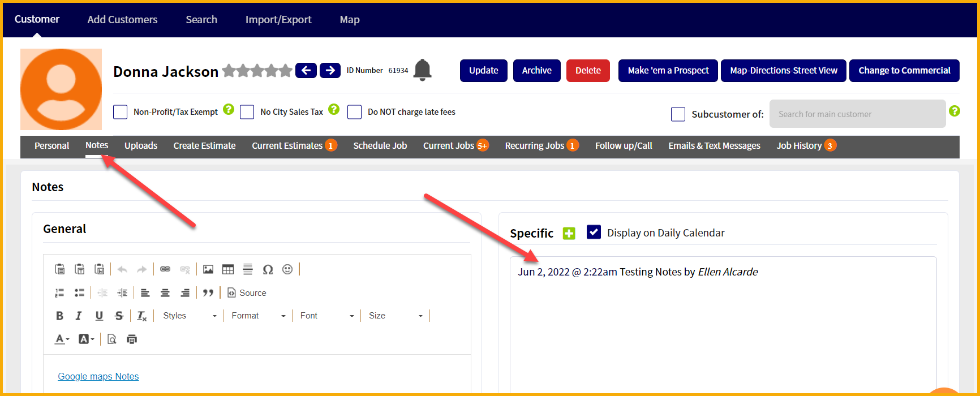Open the Font dropdown
Screen dimensions: 980x396
[327, 316]
